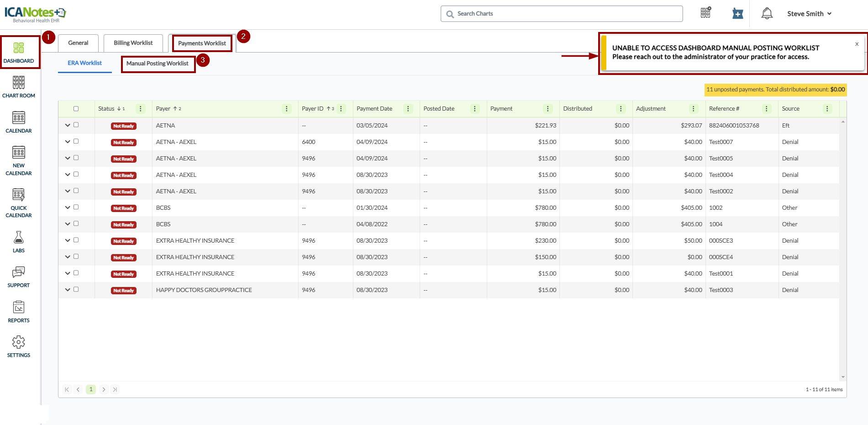Go to the next page
This screenshot has height=425, width=868.
104,389
